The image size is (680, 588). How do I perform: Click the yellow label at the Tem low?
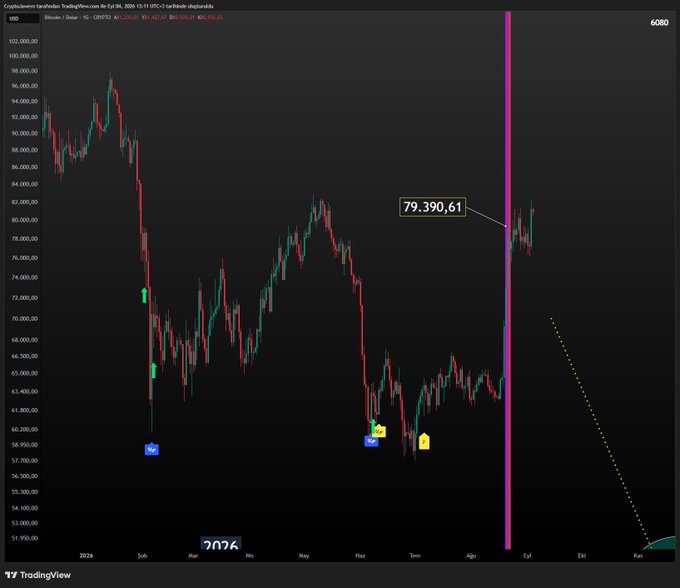tap(424, 441)
